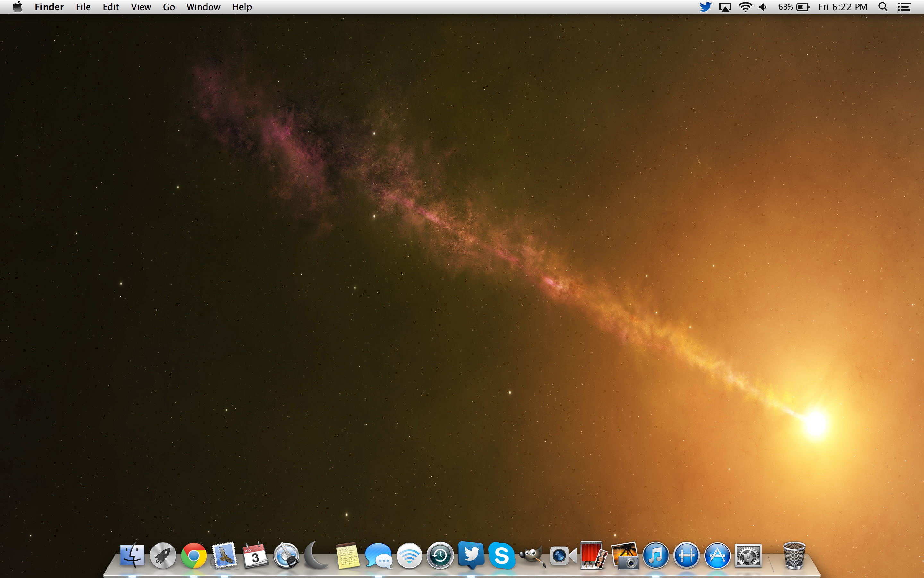924x578 pixels.
Task: Open Launchpad rocket icon in Dock
Action: click(163, 556)
